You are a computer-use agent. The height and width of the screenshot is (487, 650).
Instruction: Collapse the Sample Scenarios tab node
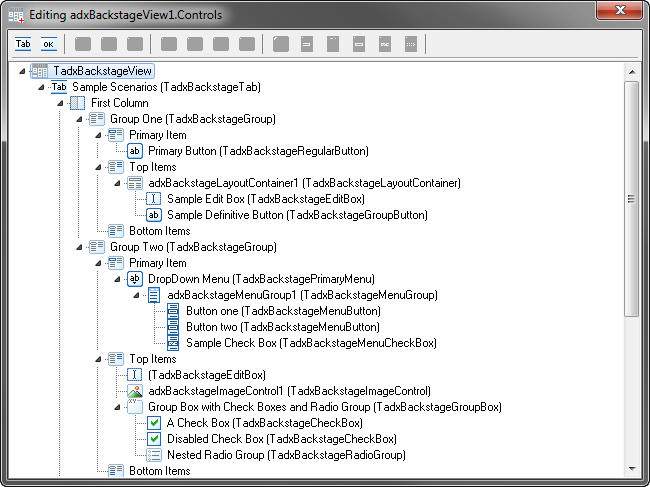pos(41,87)
